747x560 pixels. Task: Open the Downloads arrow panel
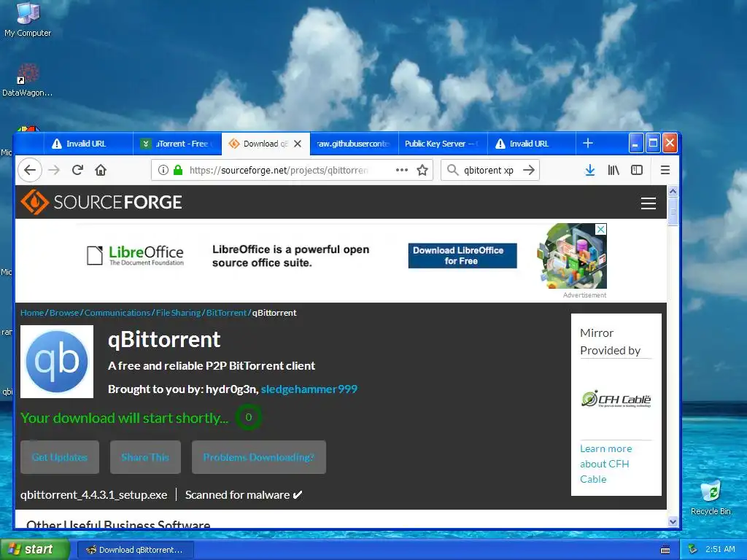coord(589,170)
